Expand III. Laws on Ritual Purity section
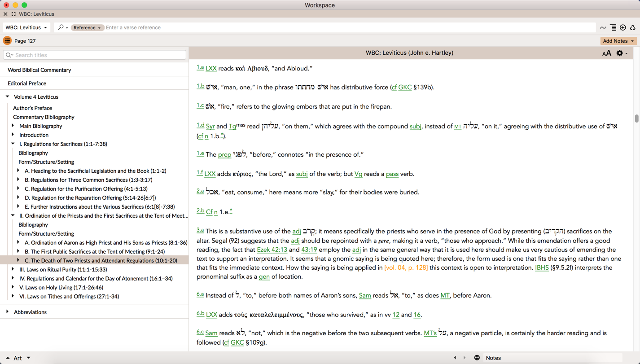Screen dimensions: 640x364 (13, 269)
